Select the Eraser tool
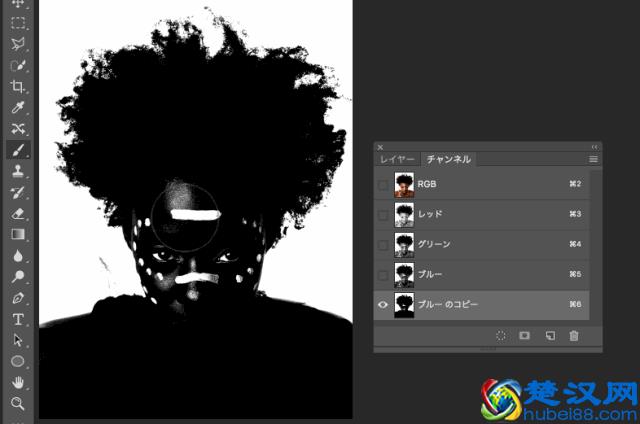 [18, 213]
